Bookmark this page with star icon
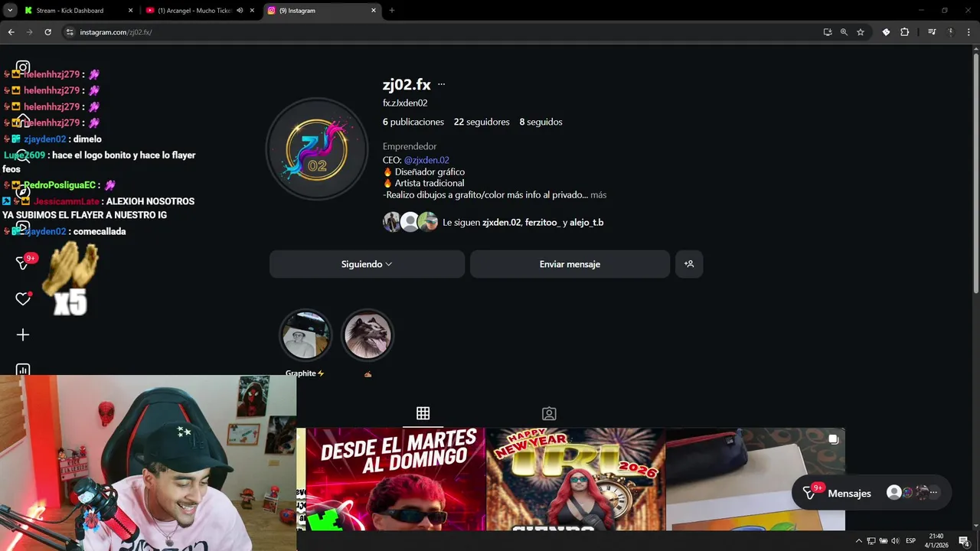This screenshot has width=980, height=551. click(861, 32)
